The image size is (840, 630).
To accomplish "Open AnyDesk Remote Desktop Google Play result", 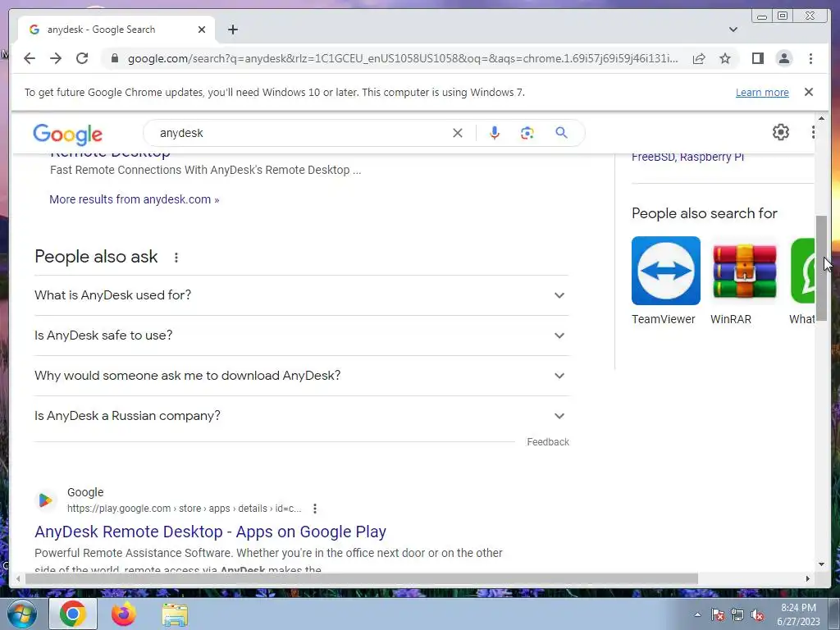I will point(210,532).
